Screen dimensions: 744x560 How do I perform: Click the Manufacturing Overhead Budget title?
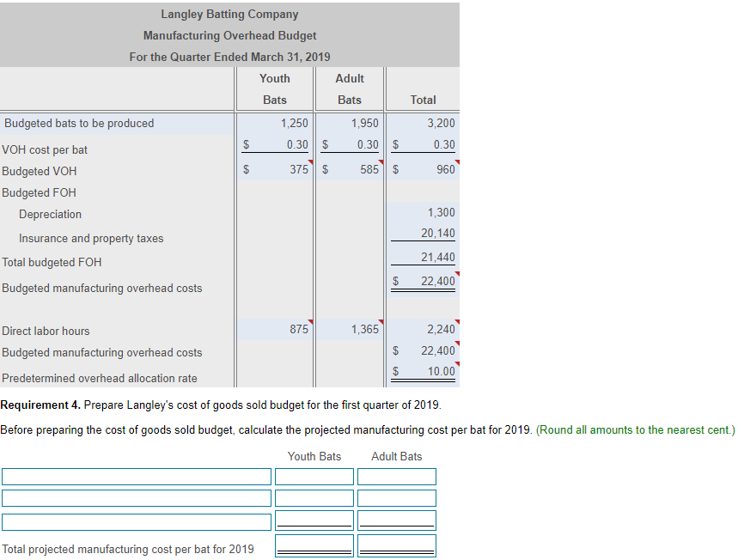click(229, 35)
